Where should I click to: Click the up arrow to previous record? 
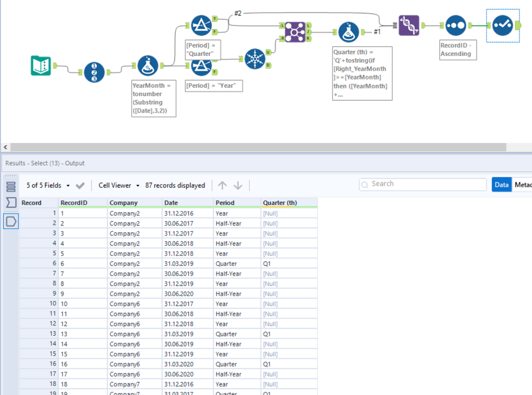click(x=222, y=186)
